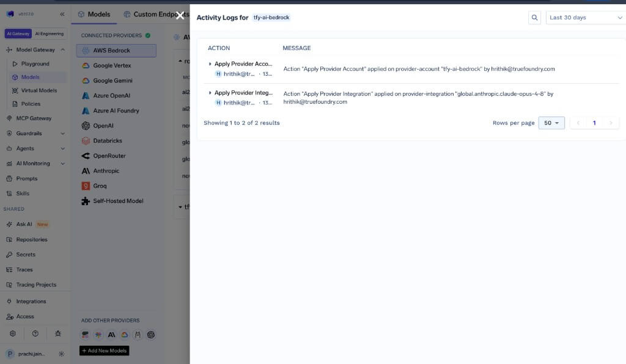Select Google Gemini provider
The width and height of the screenshot is (626, 364).
(116, 81)
